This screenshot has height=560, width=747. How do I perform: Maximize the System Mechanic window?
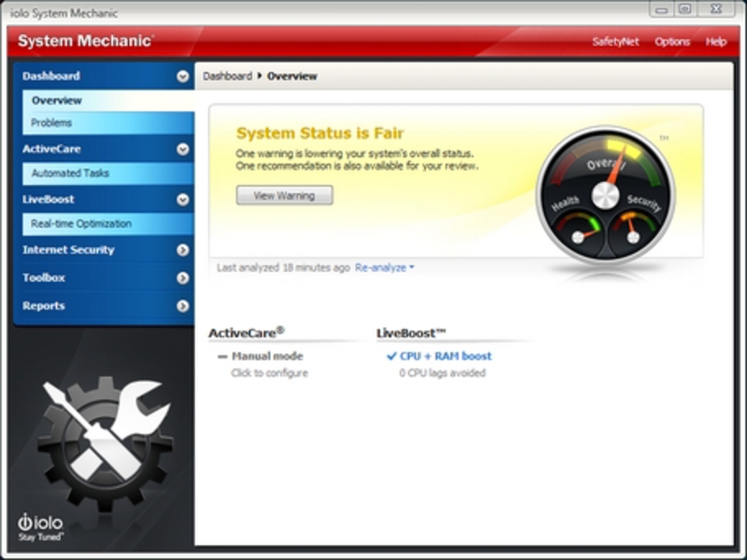coord(685,9)
